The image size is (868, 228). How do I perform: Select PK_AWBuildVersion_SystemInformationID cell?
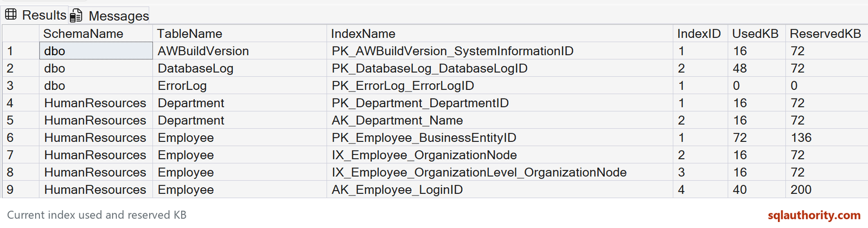[x=500, y=51]
